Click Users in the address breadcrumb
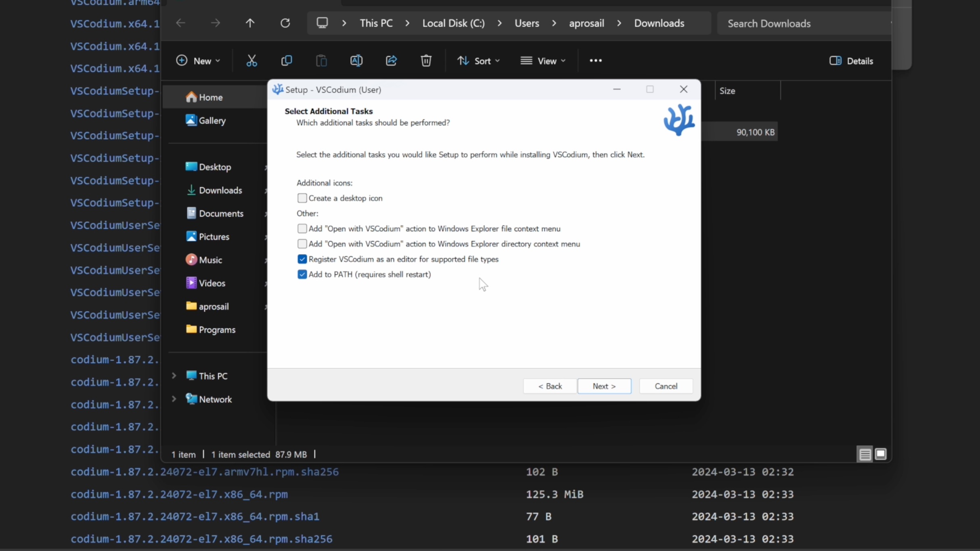This screenshot has height=551, width=980. pos(526,23)
